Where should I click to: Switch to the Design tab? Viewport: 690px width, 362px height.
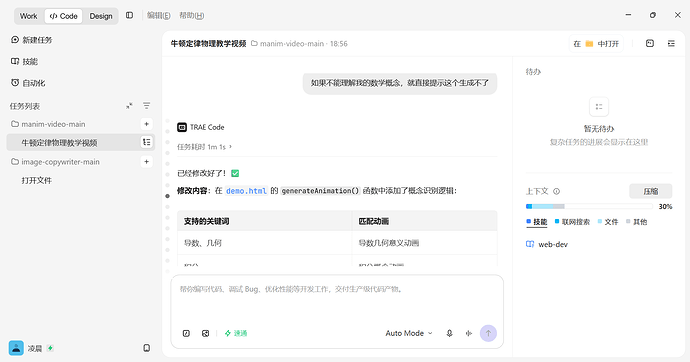click(x=101, y=16)
